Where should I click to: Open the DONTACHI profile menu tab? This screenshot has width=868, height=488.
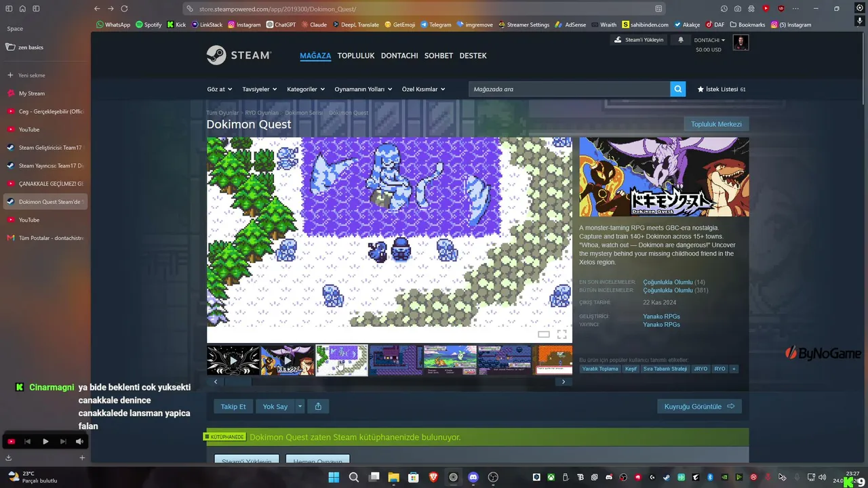pyautogui.click(x=399, y=56)
